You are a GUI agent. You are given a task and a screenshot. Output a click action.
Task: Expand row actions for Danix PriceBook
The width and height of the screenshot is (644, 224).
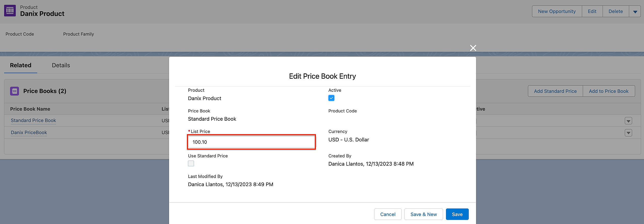pyautogui.click(x=628, y=133)
